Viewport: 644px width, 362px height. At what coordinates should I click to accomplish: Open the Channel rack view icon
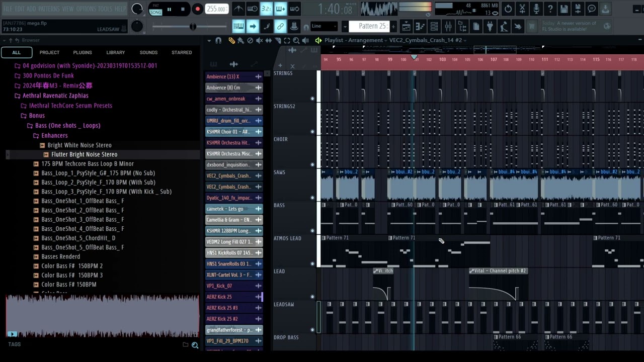click(x=434, y=26)
